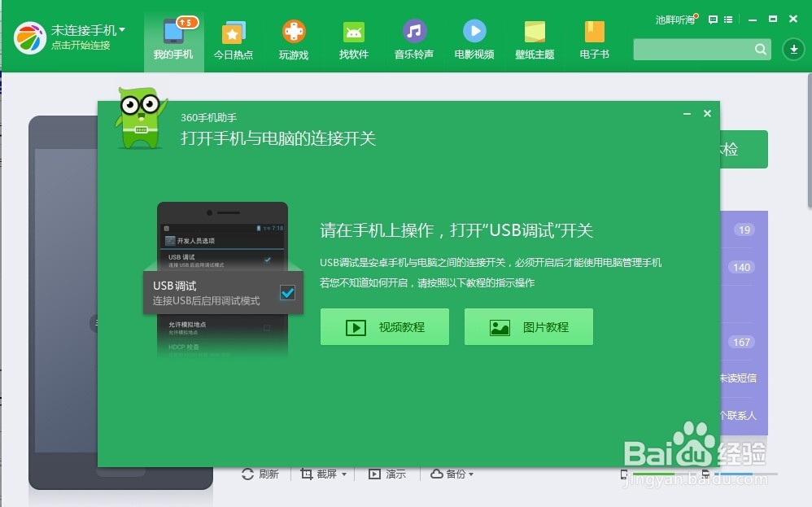Go to the 电子书 tab

tap(595, 42)
